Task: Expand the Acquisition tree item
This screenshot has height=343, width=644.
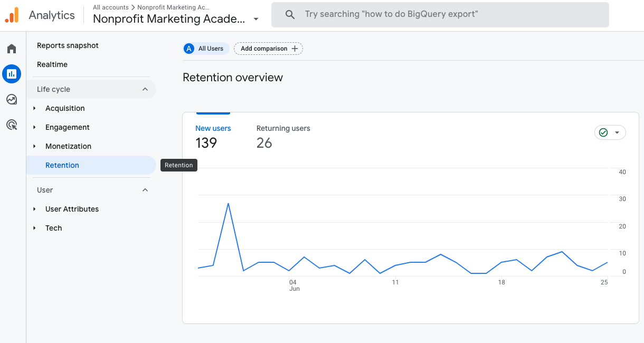Action: tap(35, 108)
